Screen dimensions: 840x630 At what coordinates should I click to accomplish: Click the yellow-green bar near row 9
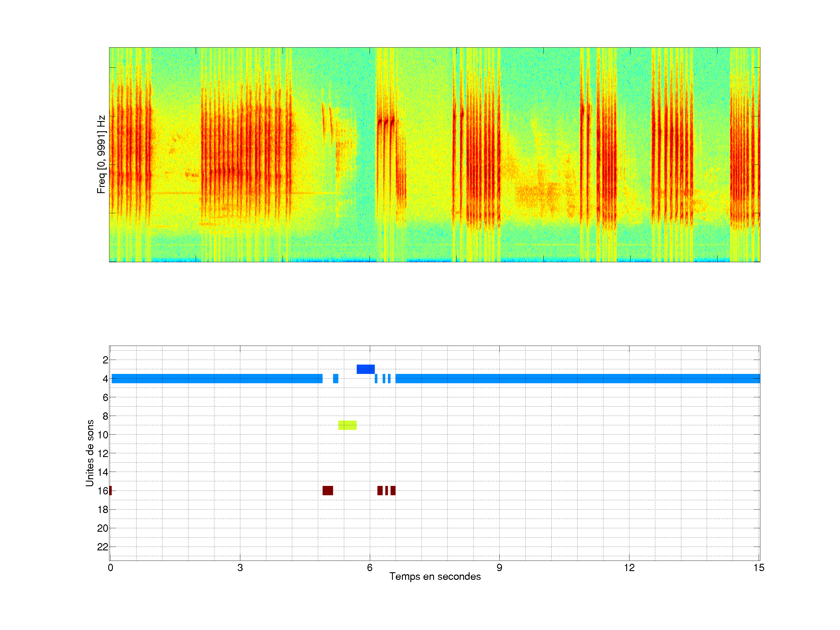tap(347, 425)
